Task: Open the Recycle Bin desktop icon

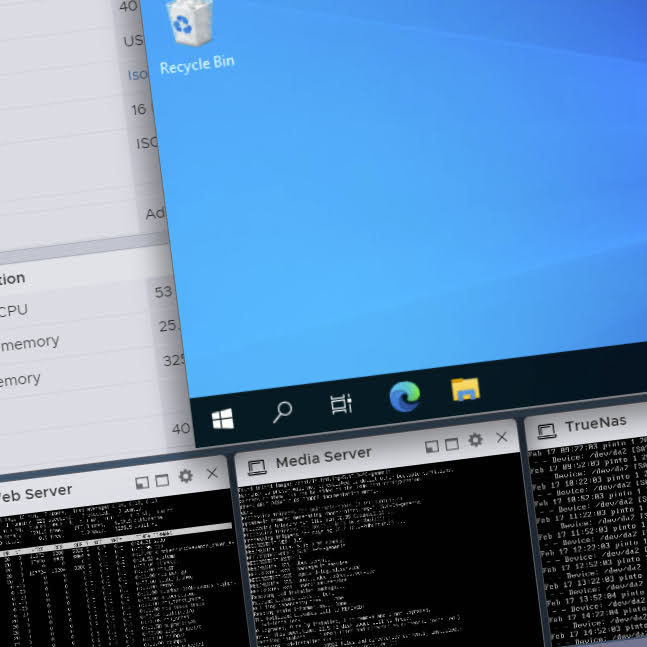Action: [x=192, y=38]
